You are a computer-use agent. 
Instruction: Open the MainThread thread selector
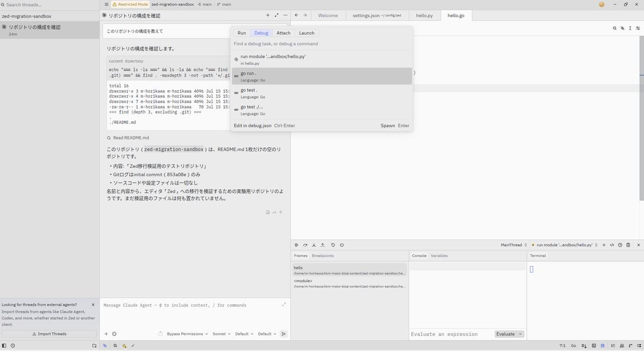pyautogui.click(x=514, y=245)
